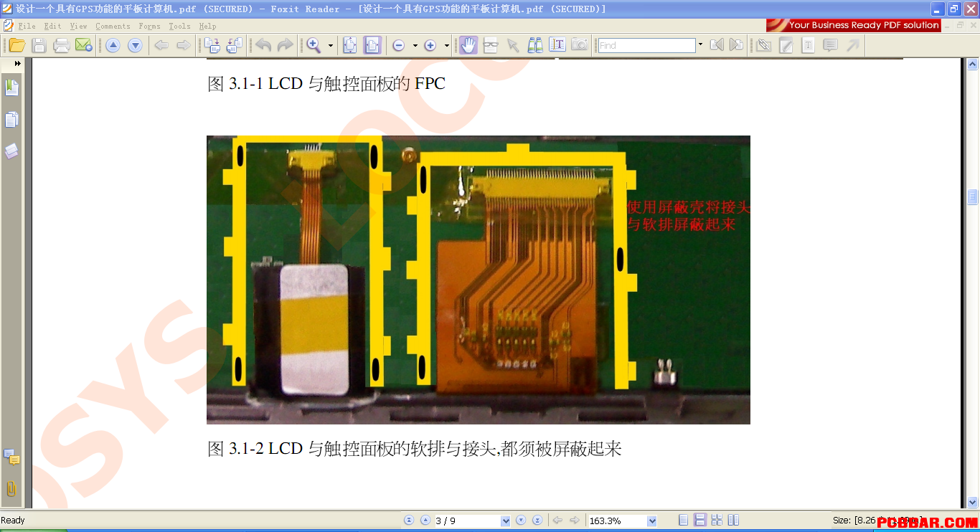Open the Tools menu

click(x=179, y=26)
